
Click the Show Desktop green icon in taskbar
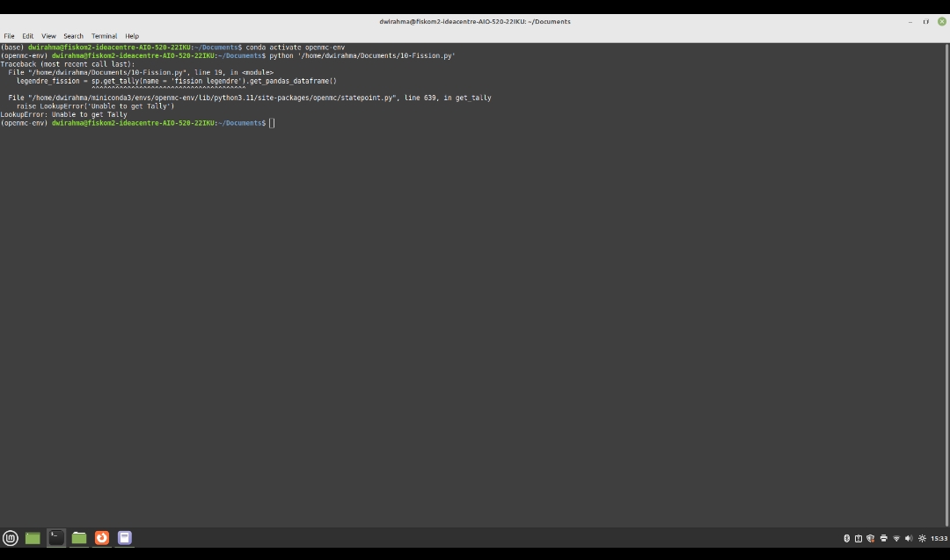[x=33, y=538]
